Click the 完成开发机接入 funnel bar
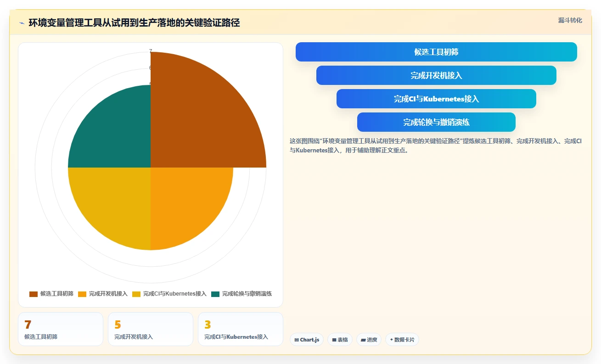This screenshot has width=601, height=364. click(x=436, y=75)
